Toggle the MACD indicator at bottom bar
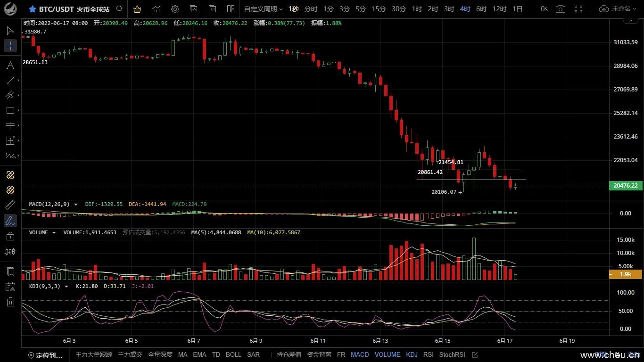The height and width of the screenshot is (362, 644). click(x=360, y=354)
